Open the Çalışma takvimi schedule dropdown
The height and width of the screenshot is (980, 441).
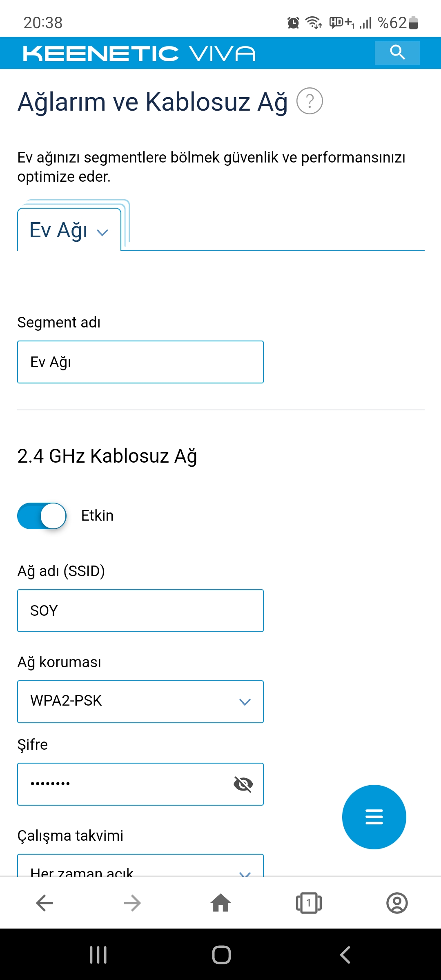tap(140, 866)
